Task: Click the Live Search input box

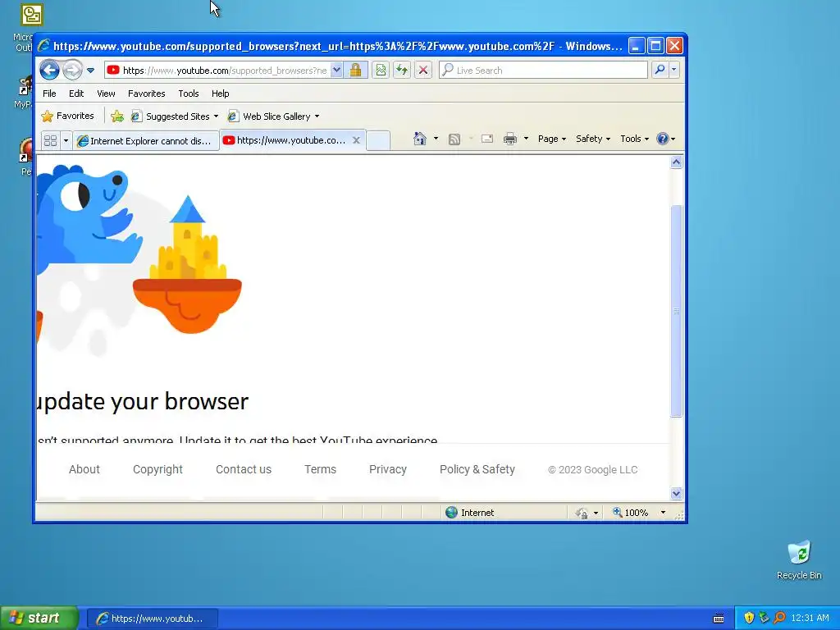Action: click(543, 71)
